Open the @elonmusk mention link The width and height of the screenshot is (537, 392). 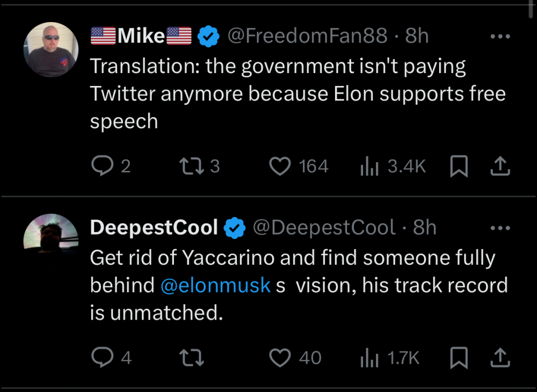pos(215,285)
